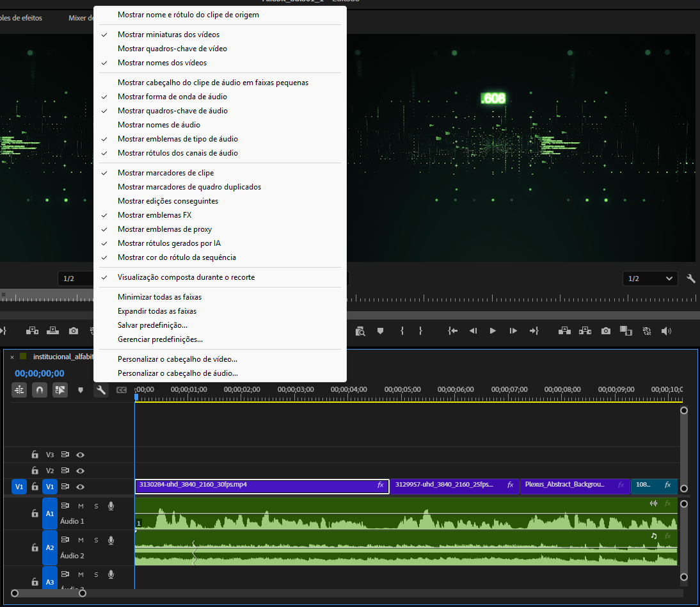Open Program monitor 1/2 resolution dropdown

[x=650, y=279]
